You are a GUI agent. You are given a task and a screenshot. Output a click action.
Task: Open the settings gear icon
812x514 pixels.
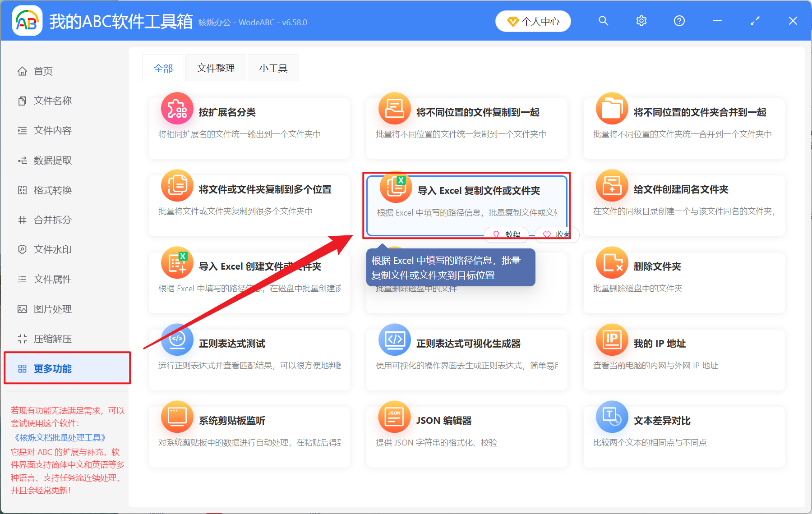point(641,21)
